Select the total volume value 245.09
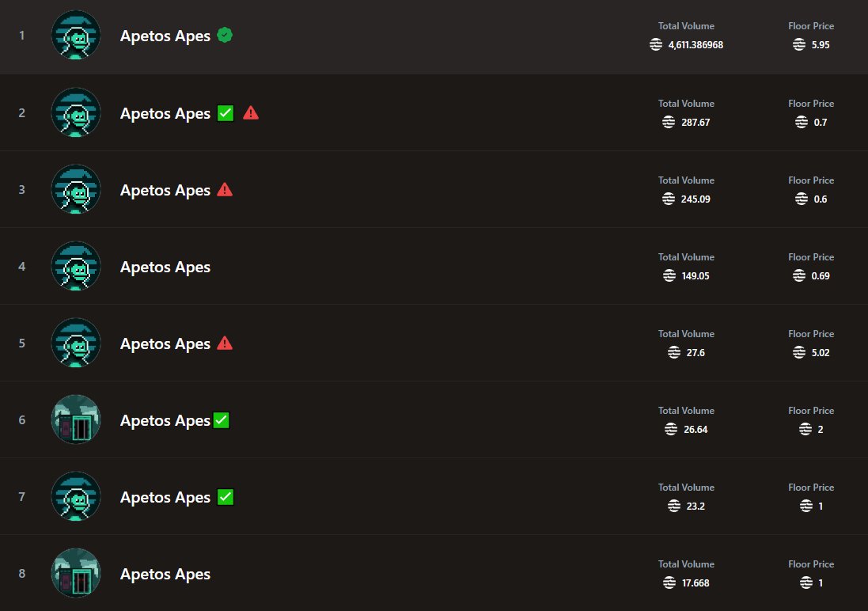 click(696, 199)
